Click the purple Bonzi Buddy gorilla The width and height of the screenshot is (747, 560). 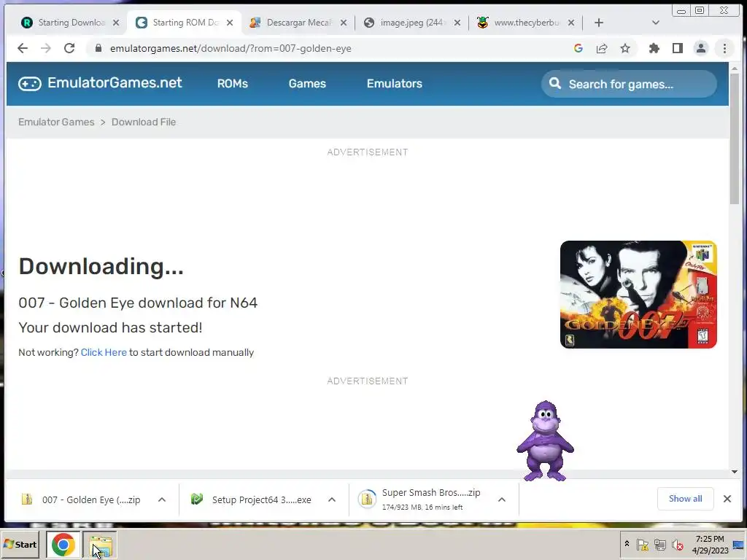546,441
